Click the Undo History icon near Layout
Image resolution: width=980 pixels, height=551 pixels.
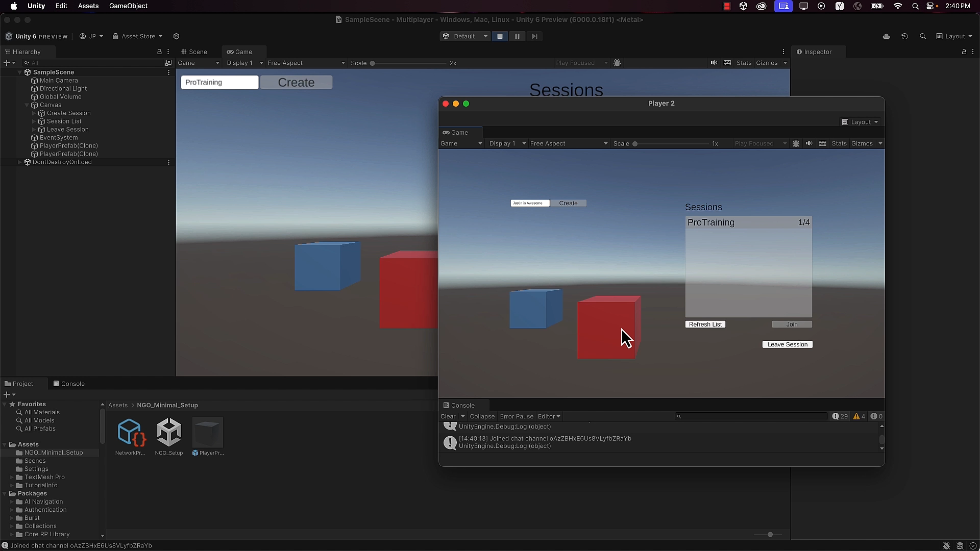[904, 36]
